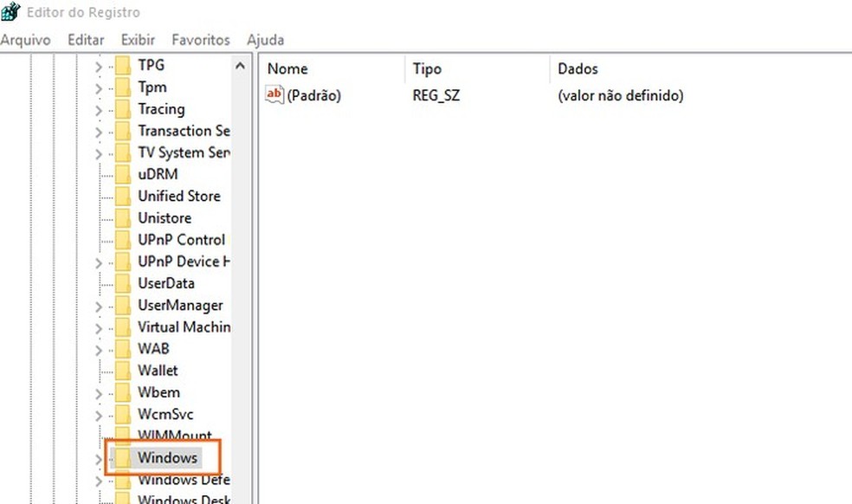
Task: Expand the WcmSvc key node
Action: click(x=98, y=414)
